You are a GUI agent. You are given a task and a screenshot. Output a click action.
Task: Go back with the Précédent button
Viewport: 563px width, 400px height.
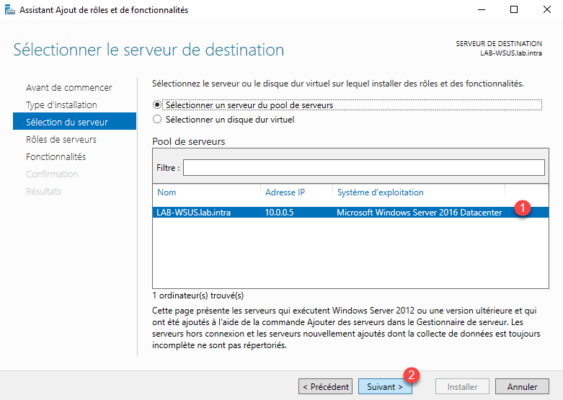[x=325, y=386]
